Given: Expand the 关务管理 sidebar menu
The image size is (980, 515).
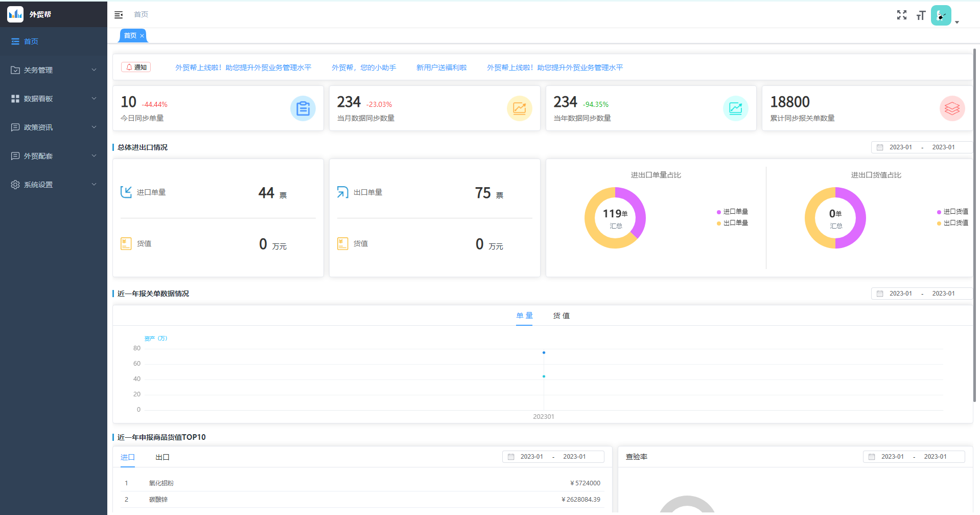Looking at the screenshot, I should click(54, 70).
